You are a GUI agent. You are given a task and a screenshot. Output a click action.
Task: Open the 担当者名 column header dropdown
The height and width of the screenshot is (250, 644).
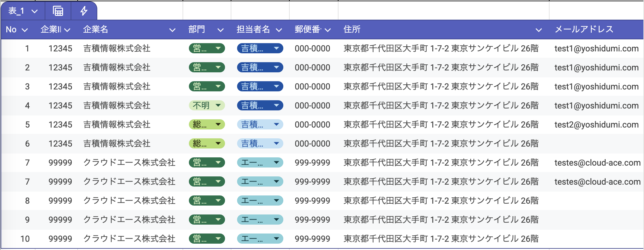tap(279, 30)
